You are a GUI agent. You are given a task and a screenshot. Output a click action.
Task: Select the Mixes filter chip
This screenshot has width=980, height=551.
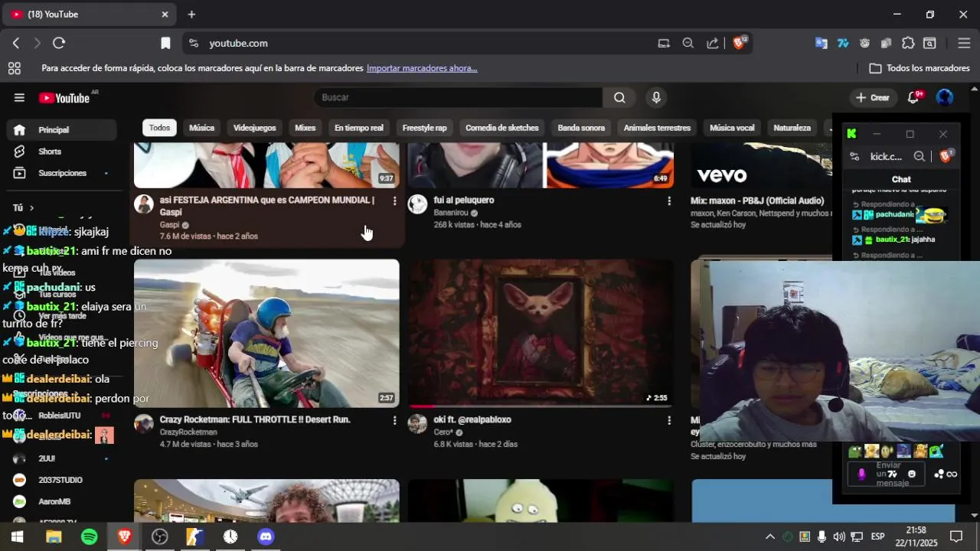tap(305, 128)
